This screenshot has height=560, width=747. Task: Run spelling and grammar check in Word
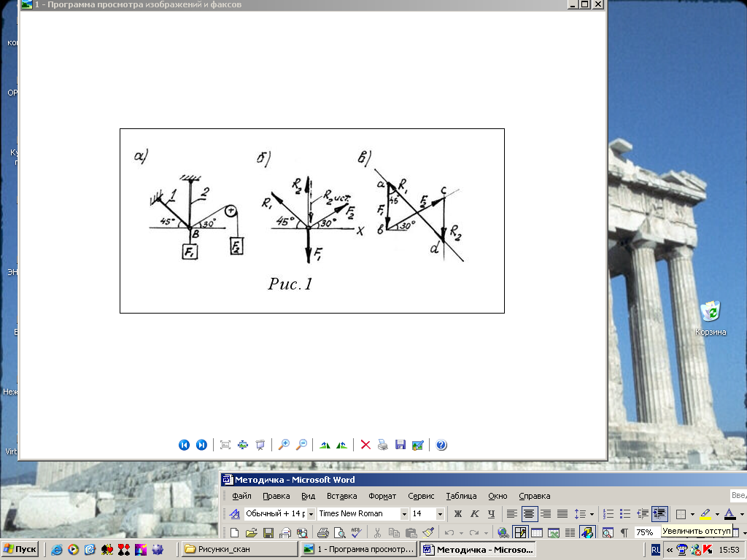coord(356,532)
